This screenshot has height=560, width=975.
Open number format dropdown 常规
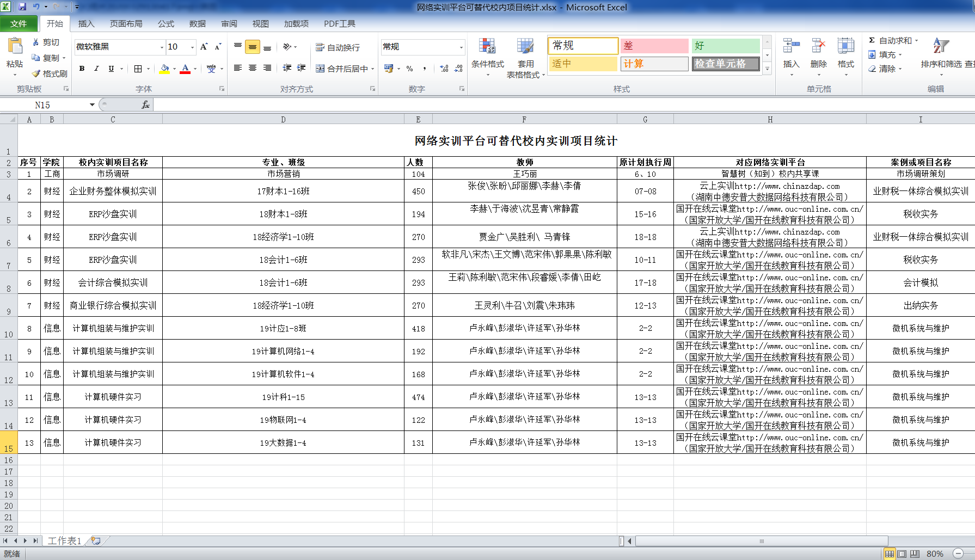pos(461,47)
